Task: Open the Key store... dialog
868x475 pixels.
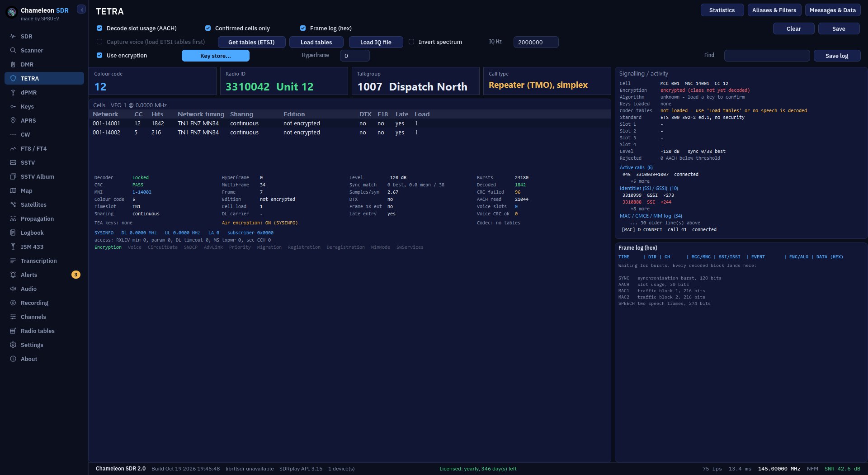Action: 215,56
